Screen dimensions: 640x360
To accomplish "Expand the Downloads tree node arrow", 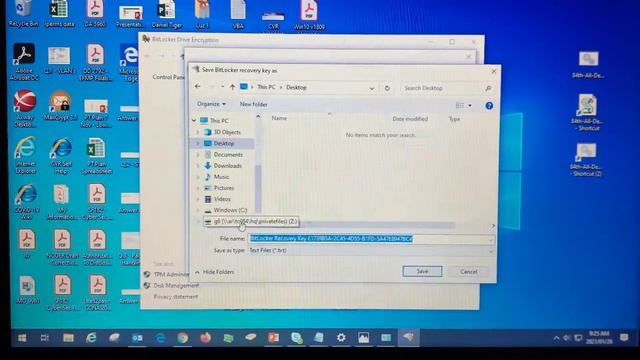I will click(x=198, y=166).
